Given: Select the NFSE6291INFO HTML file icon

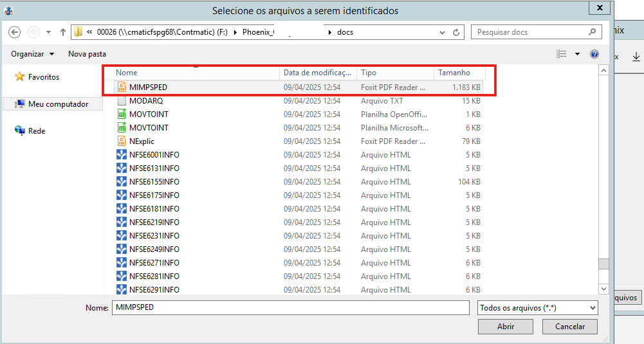Looking at the screenshot, I should 122,289.
